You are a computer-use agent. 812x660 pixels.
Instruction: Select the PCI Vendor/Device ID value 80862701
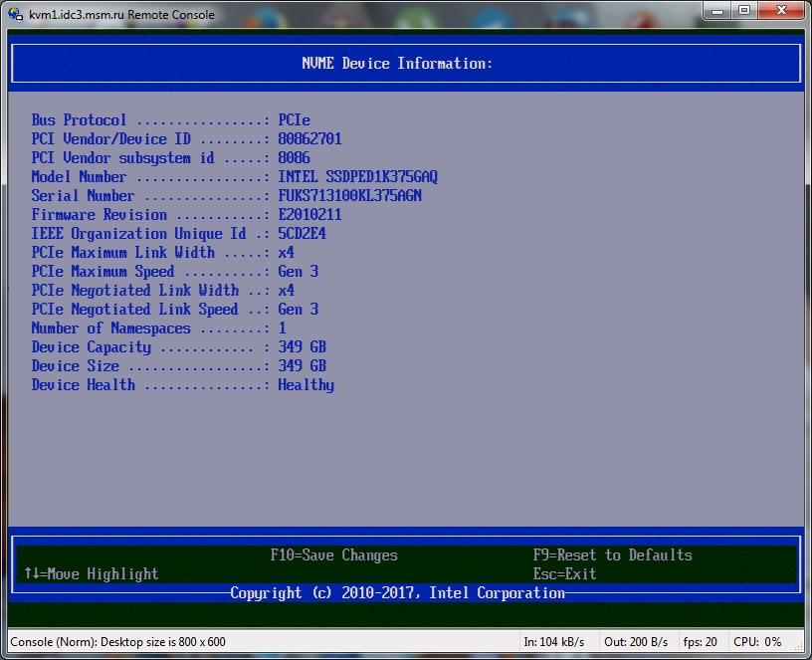tap(309, 138)
